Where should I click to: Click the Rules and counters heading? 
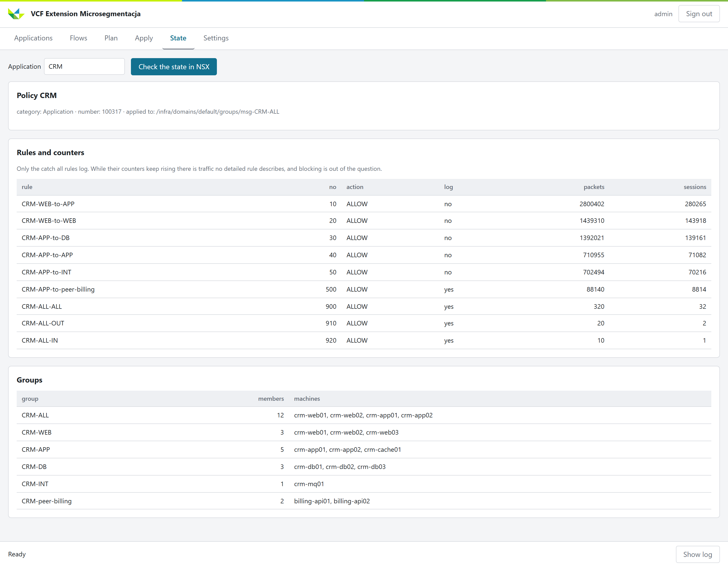coord(50,153)
